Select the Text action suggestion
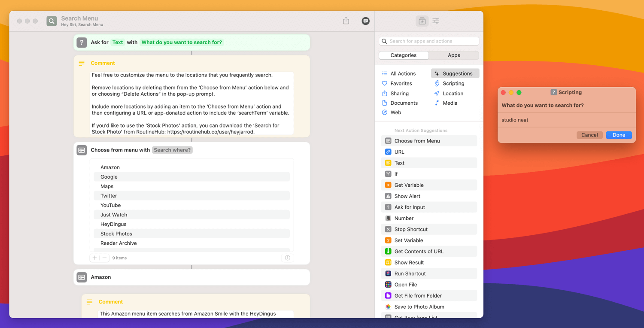Image resolution: width=644 pixels, height=328 pixels. pos(429,163)
